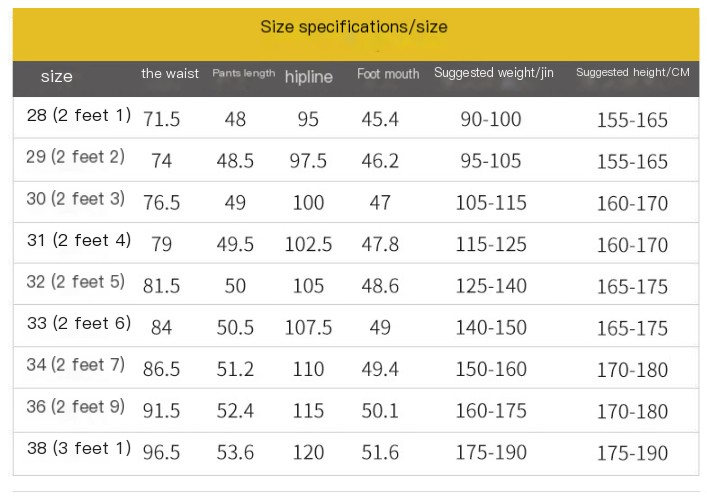The width and height of the screenshot is (707, 500).
Task: Click 'the waist' column header
Action: coord(170,73)
